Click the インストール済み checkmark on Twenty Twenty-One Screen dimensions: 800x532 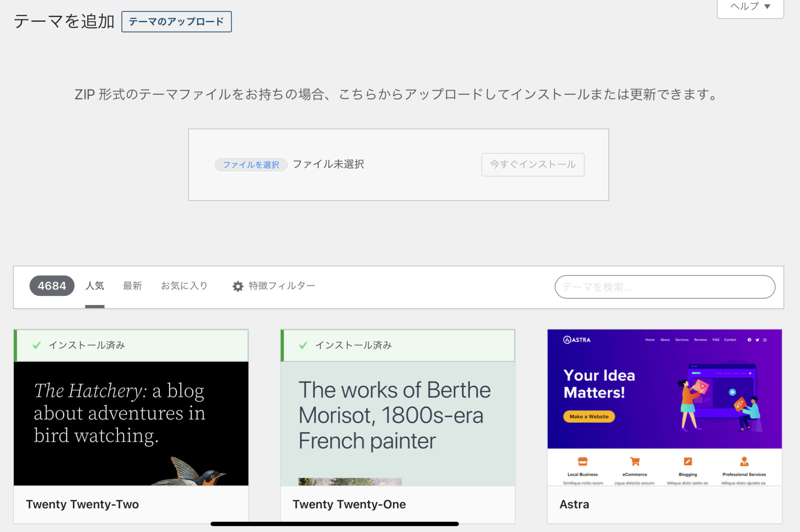coord(303,345)
